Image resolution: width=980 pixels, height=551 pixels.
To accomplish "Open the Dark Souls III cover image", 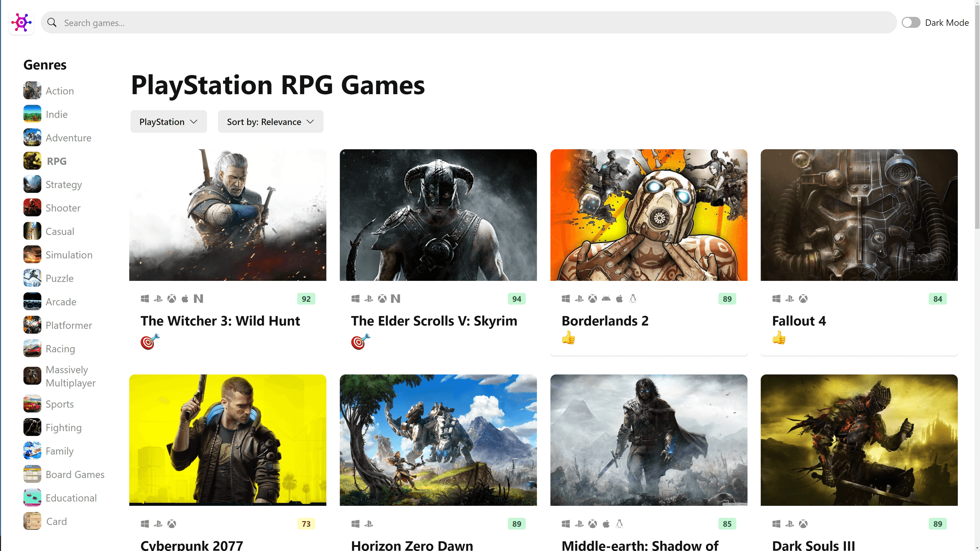I will coord(859,440).
